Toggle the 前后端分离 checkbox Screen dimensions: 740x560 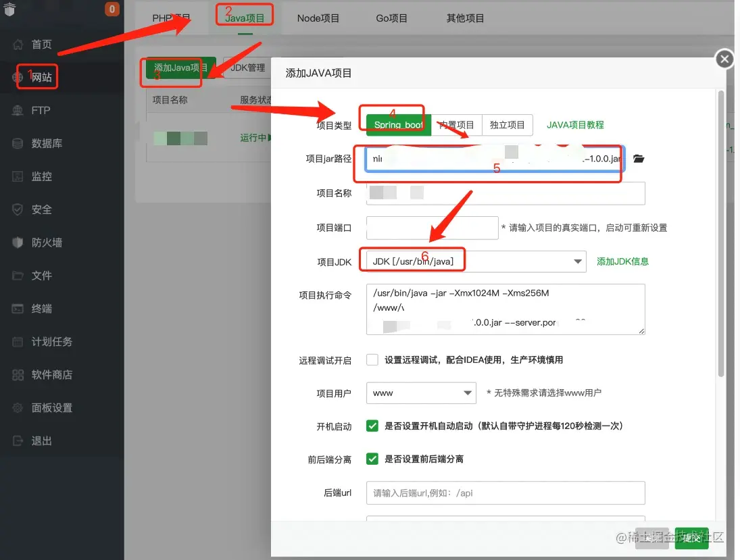(x=372, y=459)
